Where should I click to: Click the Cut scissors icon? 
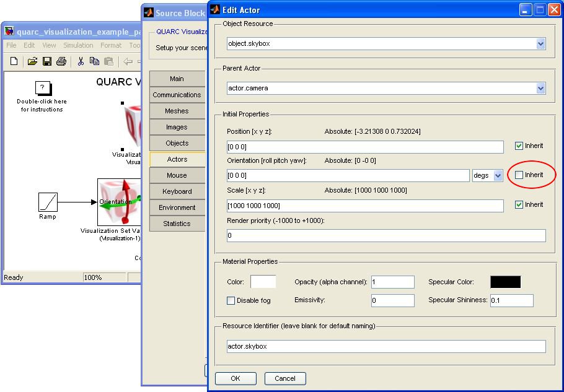point(80,61)
